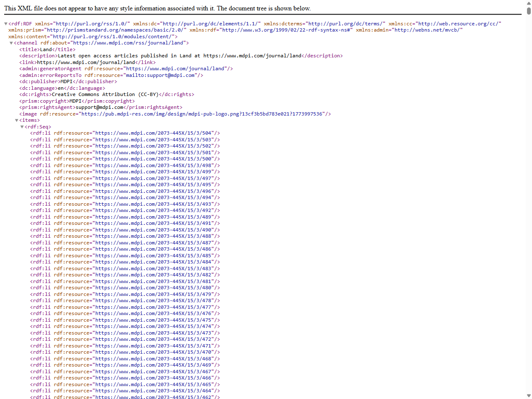This screenshot has height=399, width=532.
Task: Collapse the items element
Action: (17, 121)
